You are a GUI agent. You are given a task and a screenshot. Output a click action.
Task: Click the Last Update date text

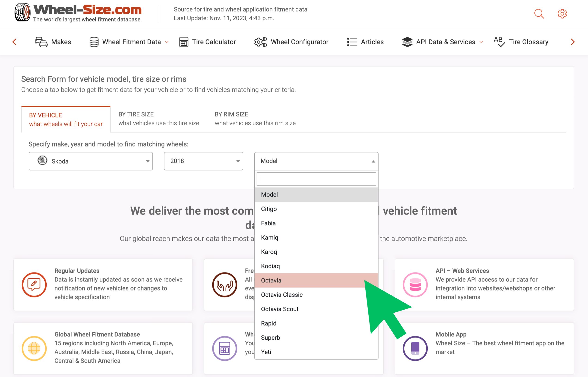(x=224, y=18)
